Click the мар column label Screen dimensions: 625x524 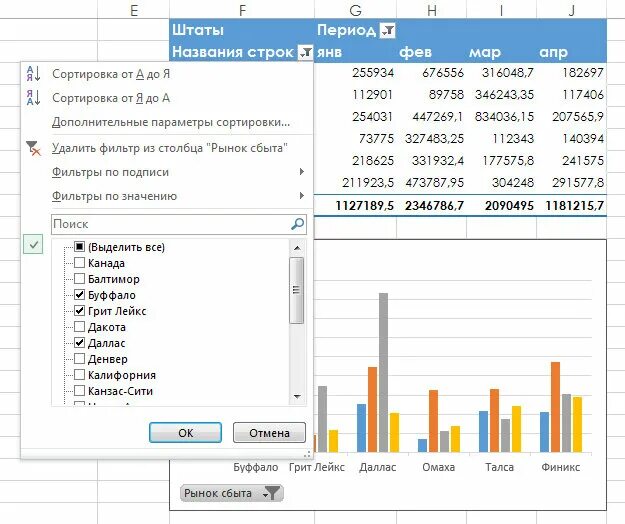[x=485, y=52]
